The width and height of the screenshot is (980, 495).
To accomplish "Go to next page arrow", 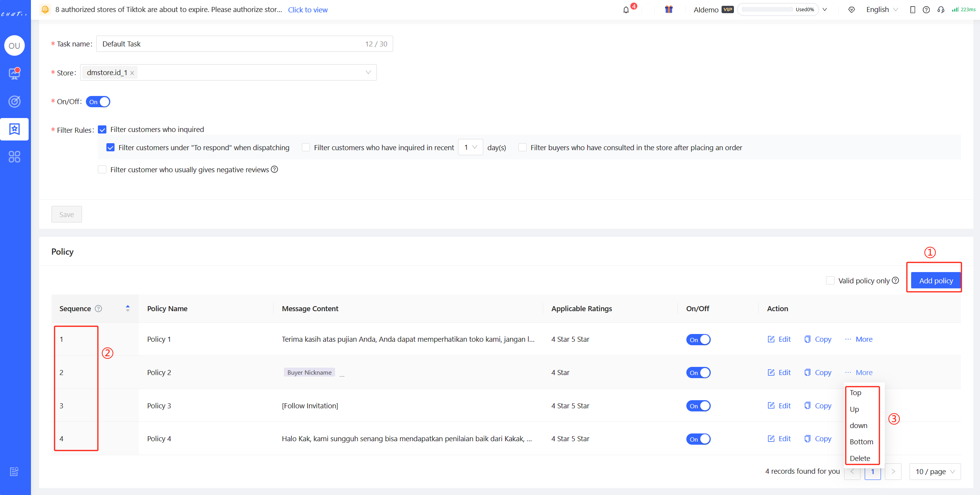I will click(x=893, y=471).
